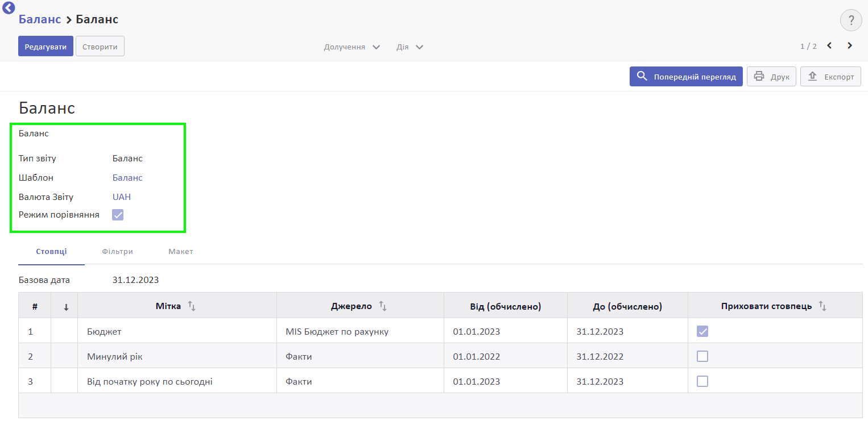Open the Шаблон Баланс link
868x425 pixels.
click(127, 177)
